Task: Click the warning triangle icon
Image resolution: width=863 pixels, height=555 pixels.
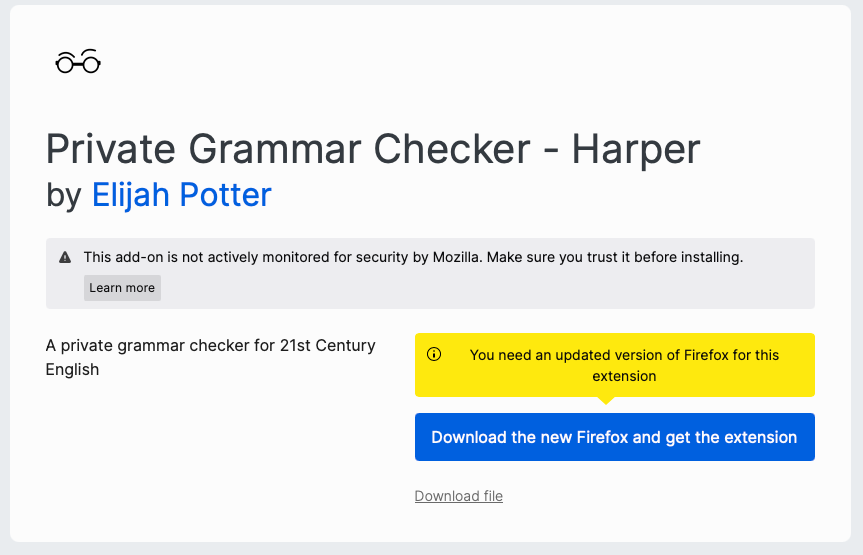Action: click(65, 258)
